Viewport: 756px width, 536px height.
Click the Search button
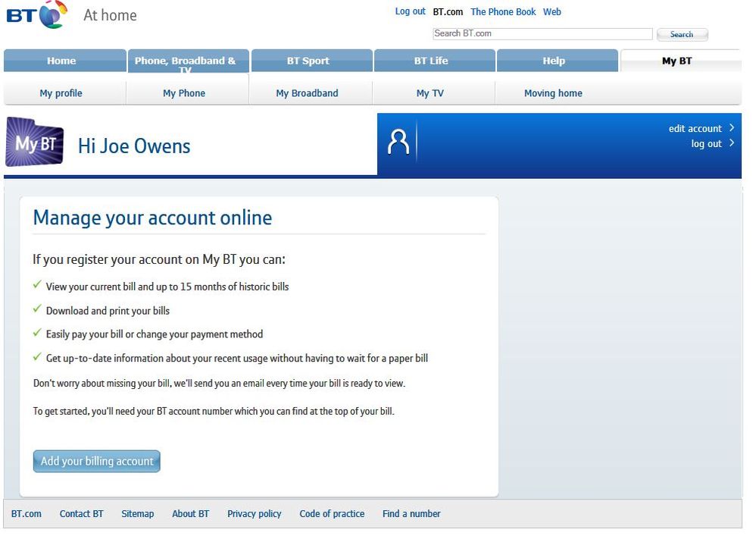[682, 34]
